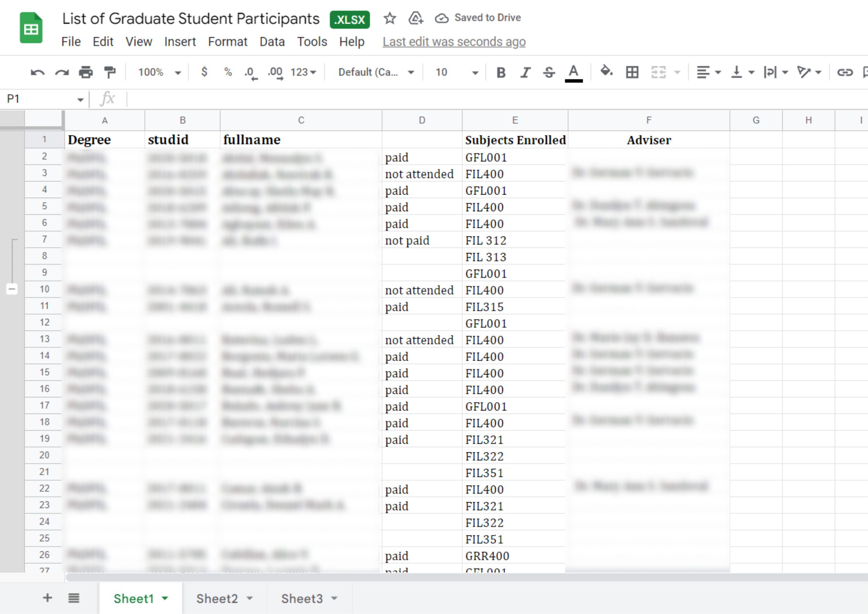
Task: Open the fill color bucket
Action: pos(606,71)
